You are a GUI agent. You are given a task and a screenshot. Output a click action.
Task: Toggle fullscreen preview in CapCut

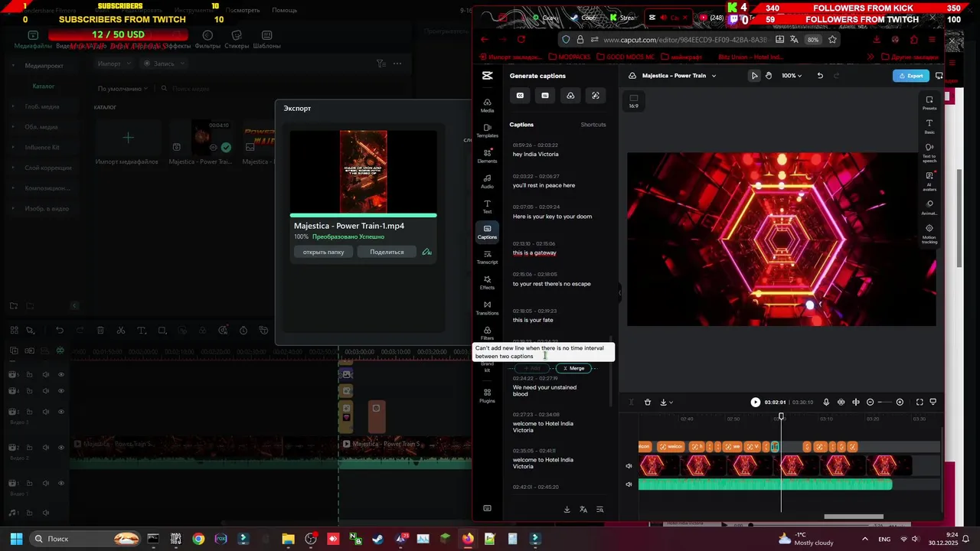pos(920,403)
